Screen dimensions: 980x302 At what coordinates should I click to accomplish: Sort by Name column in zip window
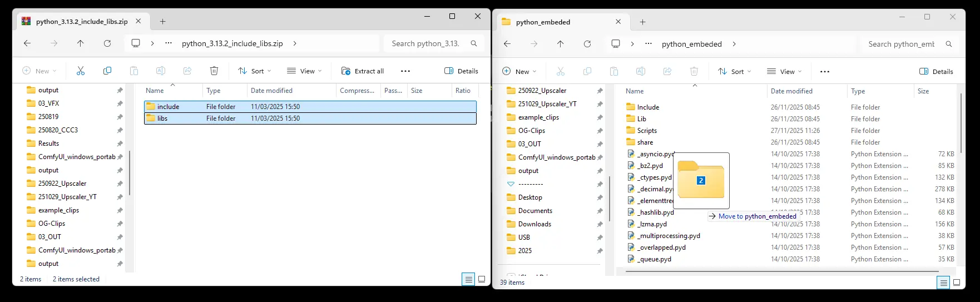click(155, 91)
